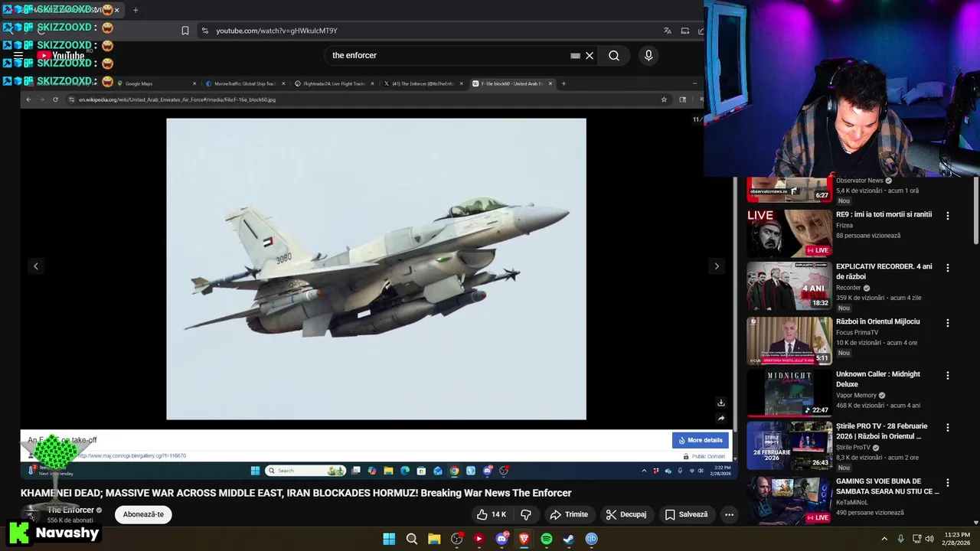Open a new browser tab with the plus icon
The height and width of the screenshot is (551, 980).
coord(136,10)
